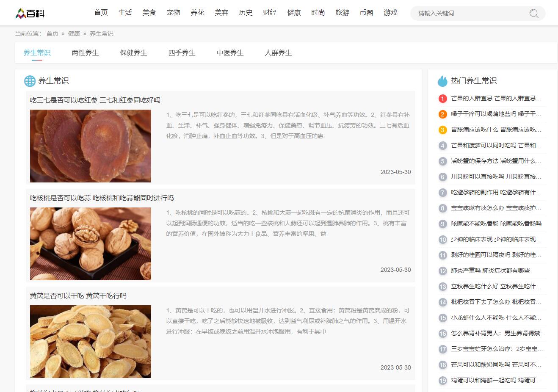Open the 美食 navigation menu item
Viewport: 558px width, 392px height.
[x=149, y=13]
